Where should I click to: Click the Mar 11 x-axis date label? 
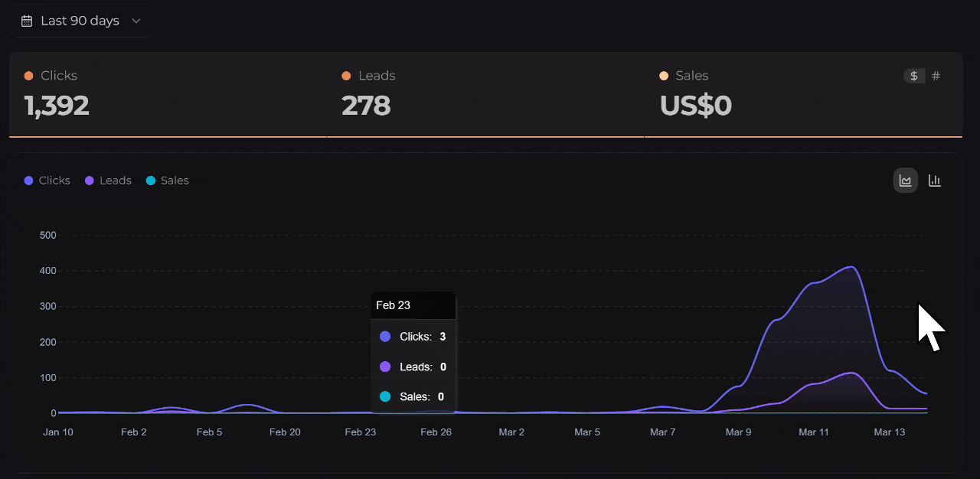(x=814, y=432)
